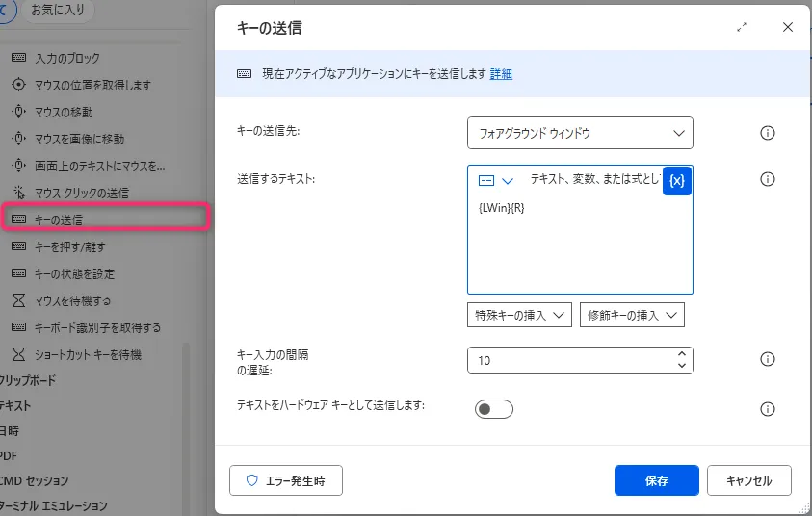
Task: Open the 詳細 link
Action: pos(501,74)
